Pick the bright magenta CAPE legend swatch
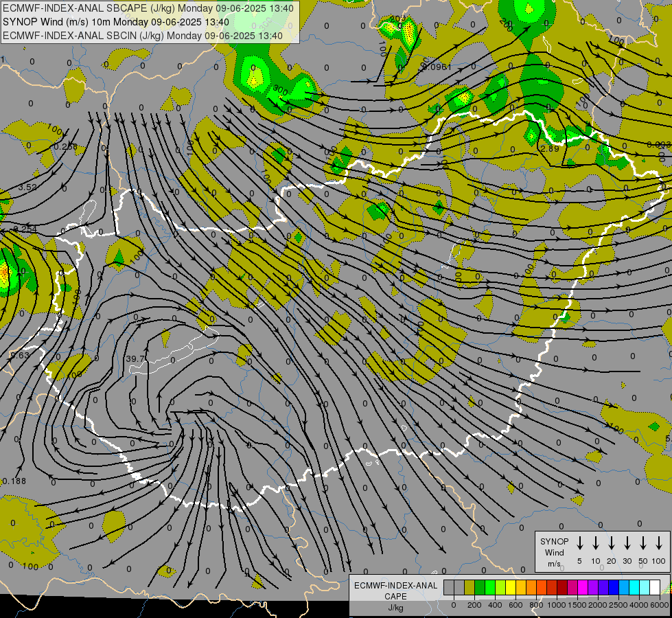 point(583,587)
